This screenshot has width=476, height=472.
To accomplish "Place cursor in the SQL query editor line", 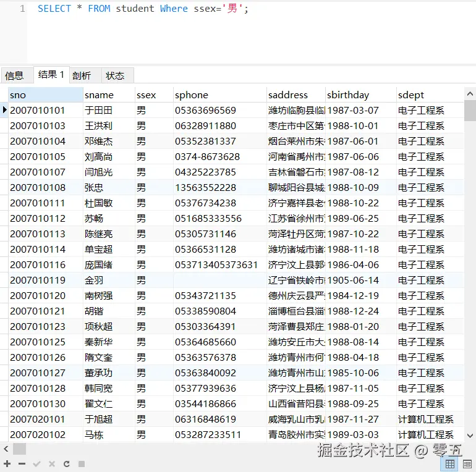I will click(143, 9).
